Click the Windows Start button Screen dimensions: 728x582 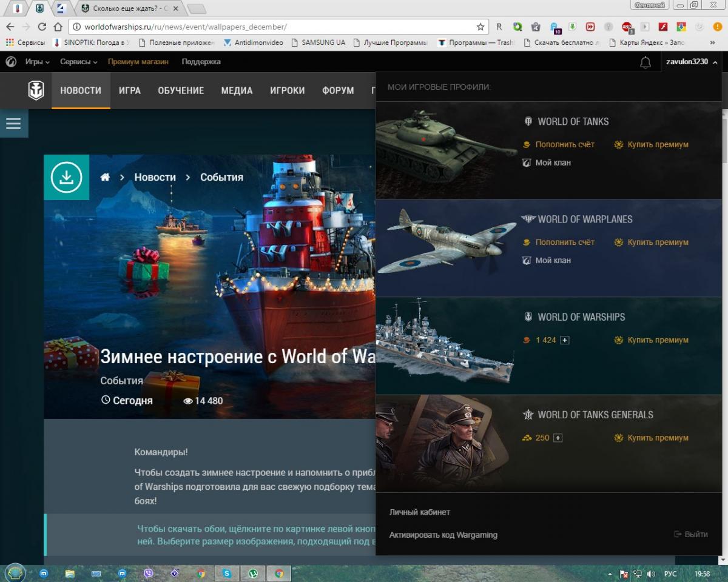point(15,572)
